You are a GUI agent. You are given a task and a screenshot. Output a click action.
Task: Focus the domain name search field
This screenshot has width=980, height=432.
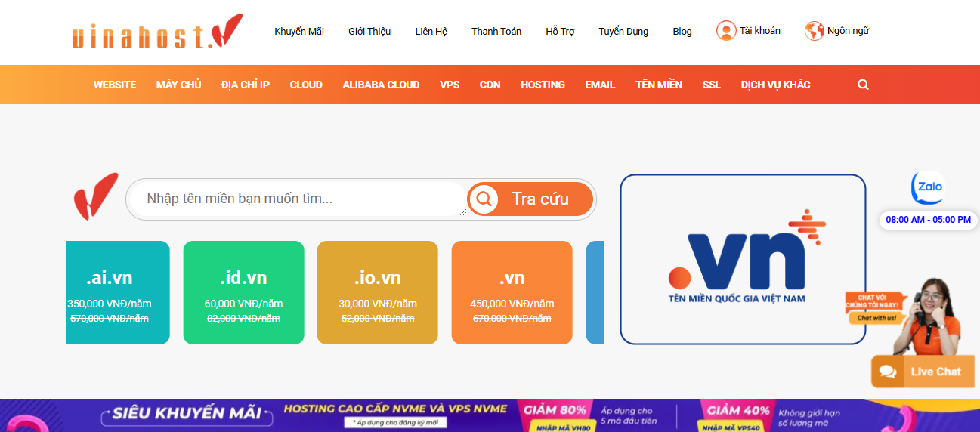(300, 199)
